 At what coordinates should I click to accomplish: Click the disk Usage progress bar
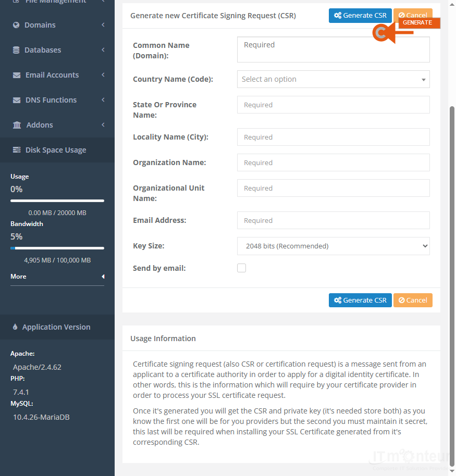pos(57,201)
